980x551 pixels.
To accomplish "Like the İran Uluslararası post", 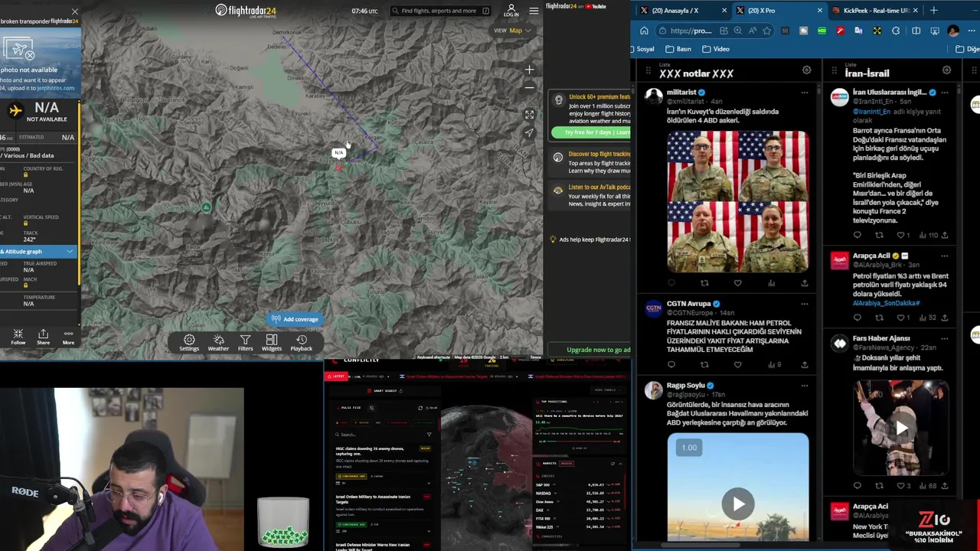I will point(901,235).
